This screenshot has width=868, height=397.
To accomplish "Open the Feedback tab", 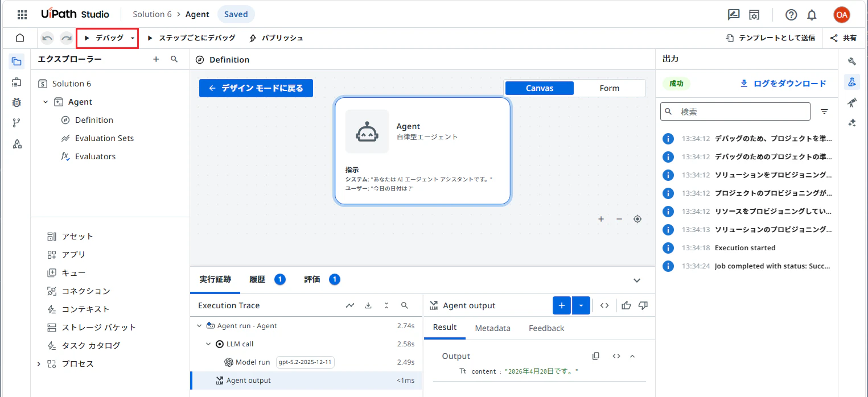I will (546, 328).
